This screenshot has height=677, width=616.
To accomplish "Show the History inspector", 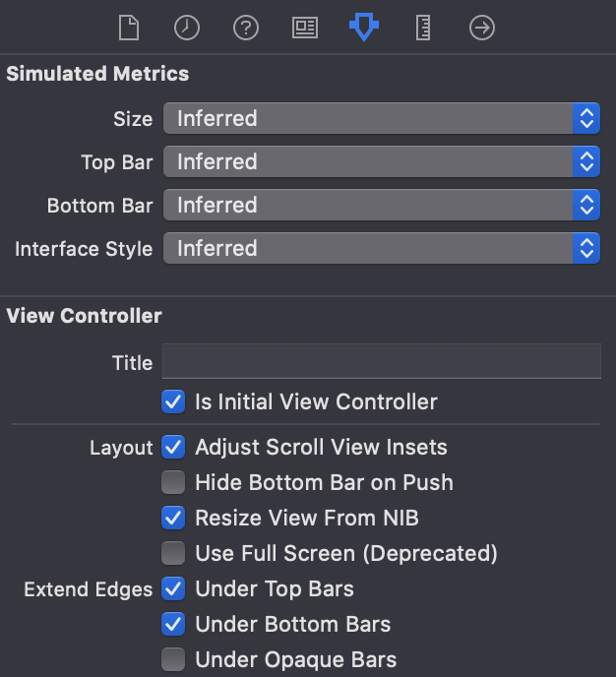I will (x=187, y=28).
